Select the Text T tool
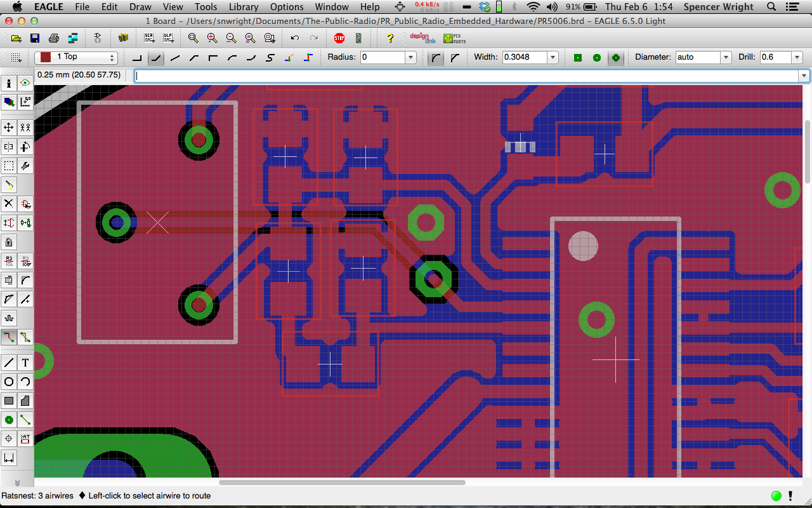This screenshot has height=508, width=812. pyautogui.click(x=25, y=363)
